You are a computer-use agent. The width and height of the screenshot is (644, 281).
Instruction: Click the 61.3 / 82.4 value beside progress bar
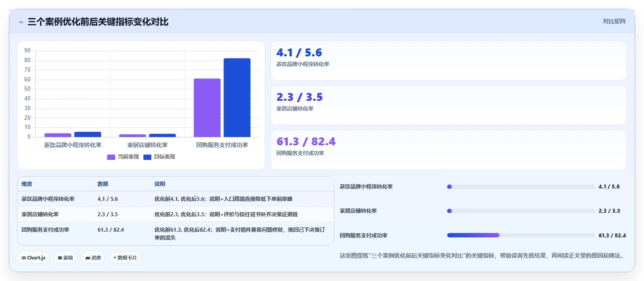pos(612,236)
